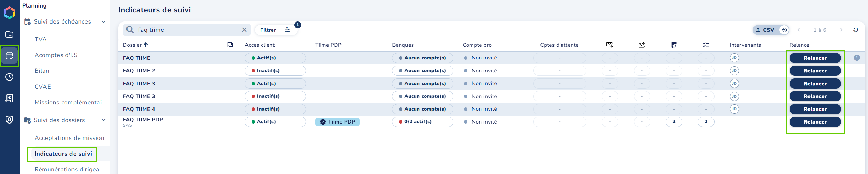Relancer the FAQ TIIME 4 dossier
This screenshot has width=868, height=174.
coord(815,109)
